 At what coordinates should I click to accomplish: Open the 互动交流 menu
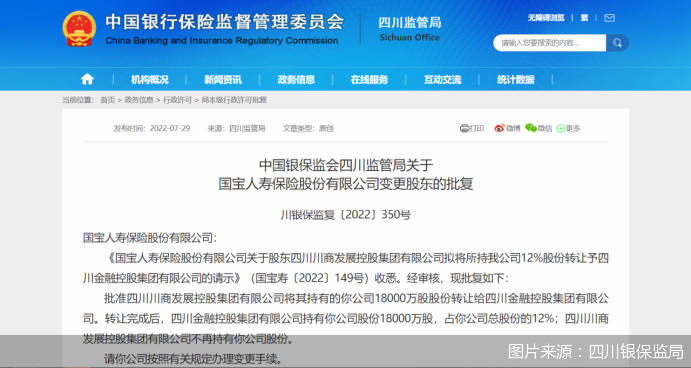click(x=442, y=80)
